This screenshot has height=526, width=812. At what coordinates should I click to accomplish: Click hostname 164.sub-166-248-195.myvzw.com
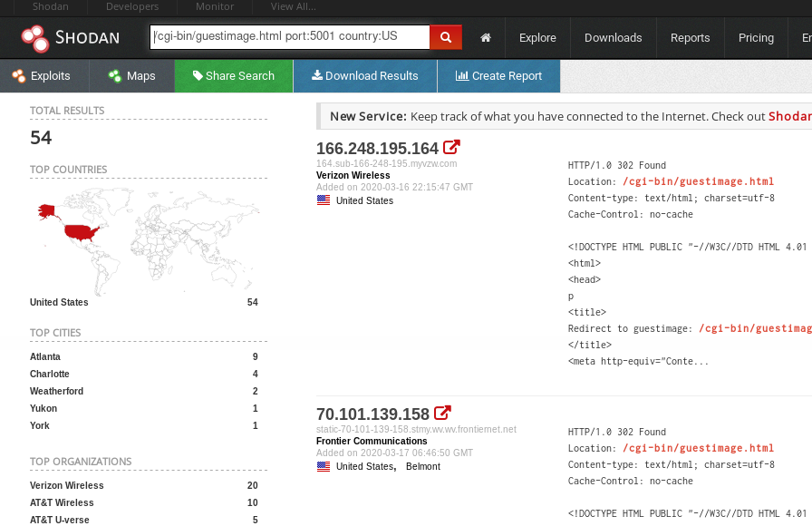(386, 163)
